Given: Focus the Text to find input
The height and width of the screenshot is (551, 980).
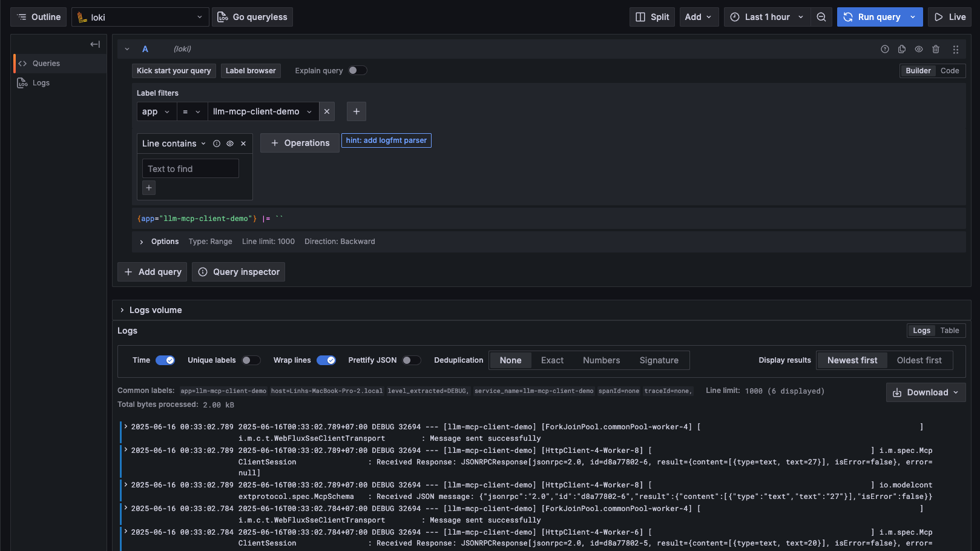Looking at the screenshot, I should coord(191,169).
